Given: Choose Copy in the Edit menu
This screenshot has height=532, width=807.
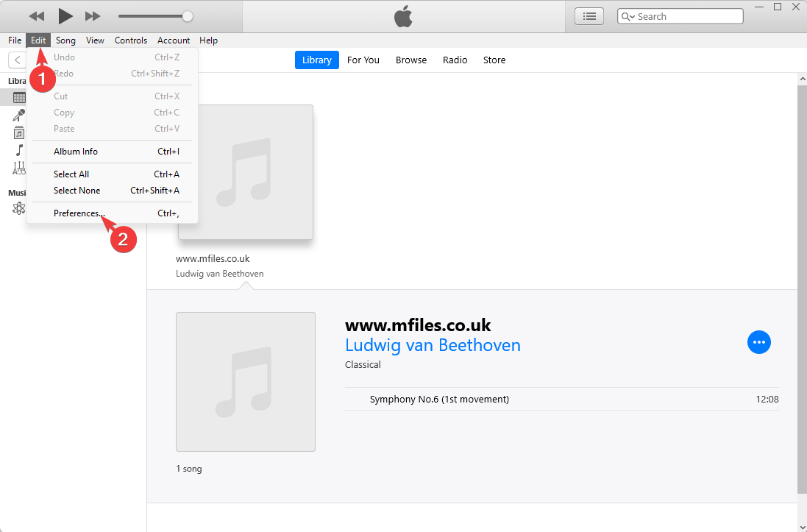Looking at the screenshot, I should coord(113,113).
